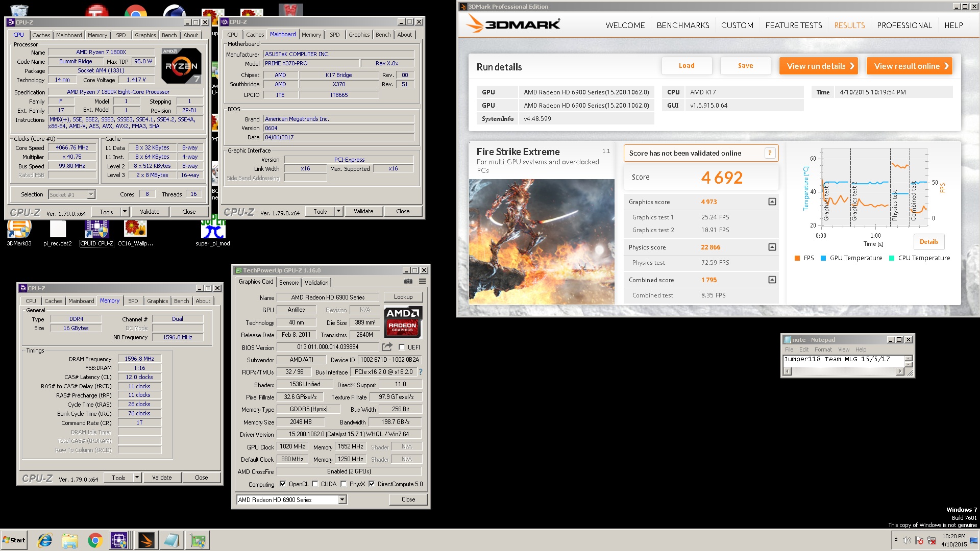Open the CPUID CPU-Z desktop shortcut
The width and height of the screenshot is (980, 551).
pos(96,233)
